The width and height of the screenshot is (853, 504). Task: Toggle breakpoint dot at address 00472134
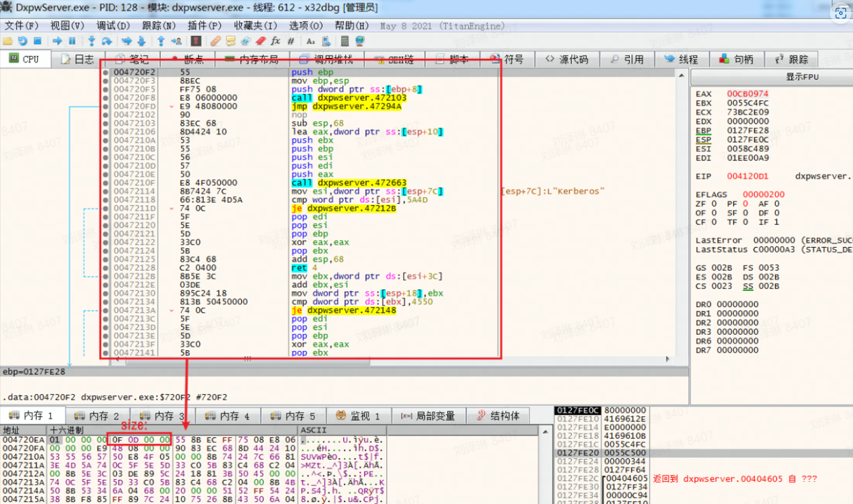coord(106,302)
